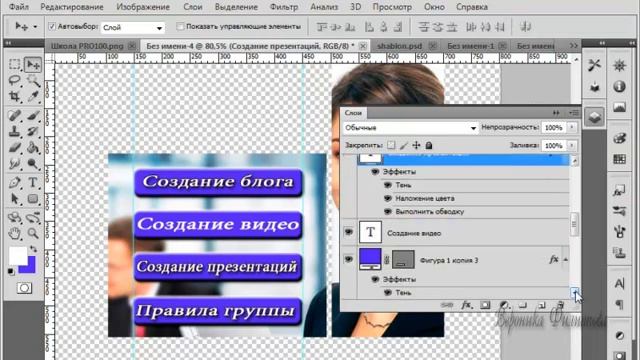Screen dimensions: 640x360
Task: Open the Изображение menu
Action: pos(143,7)
